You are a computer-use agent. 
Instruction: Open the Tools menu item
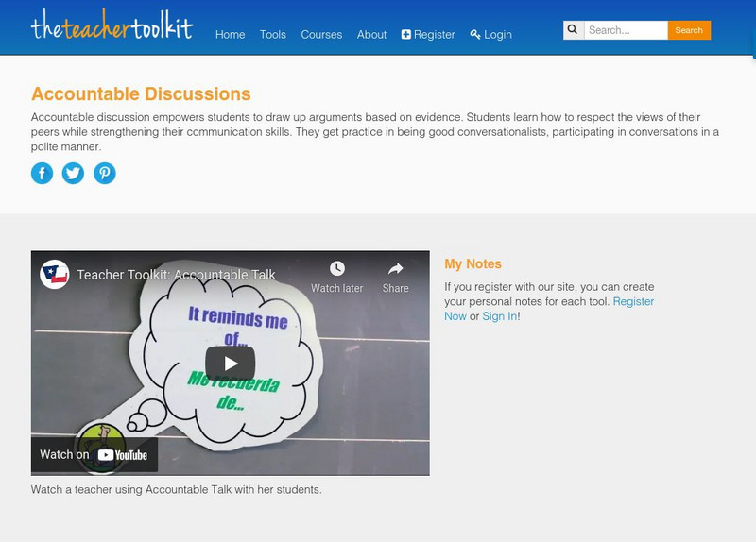(273, 35)
